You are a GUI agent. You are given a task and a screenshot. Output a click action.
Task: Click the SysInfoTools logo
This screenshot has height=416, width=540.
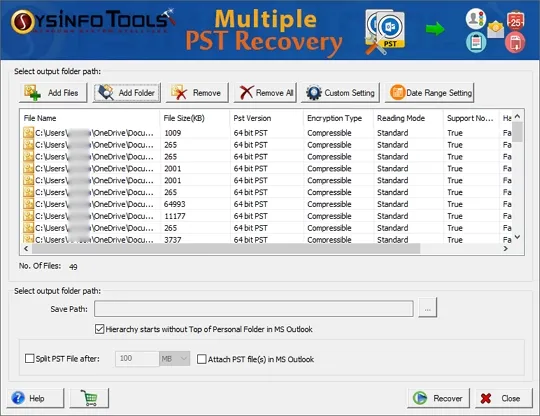tap(93, 21)
